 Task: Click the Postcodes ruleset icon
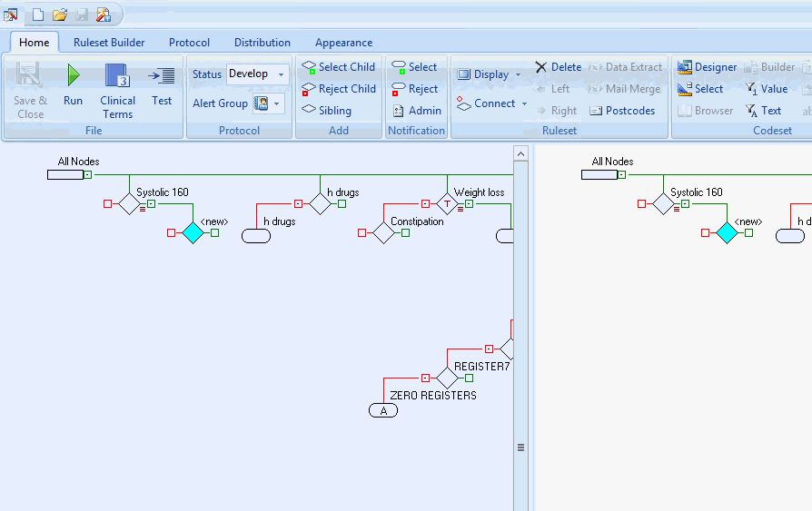pos(597,111)
